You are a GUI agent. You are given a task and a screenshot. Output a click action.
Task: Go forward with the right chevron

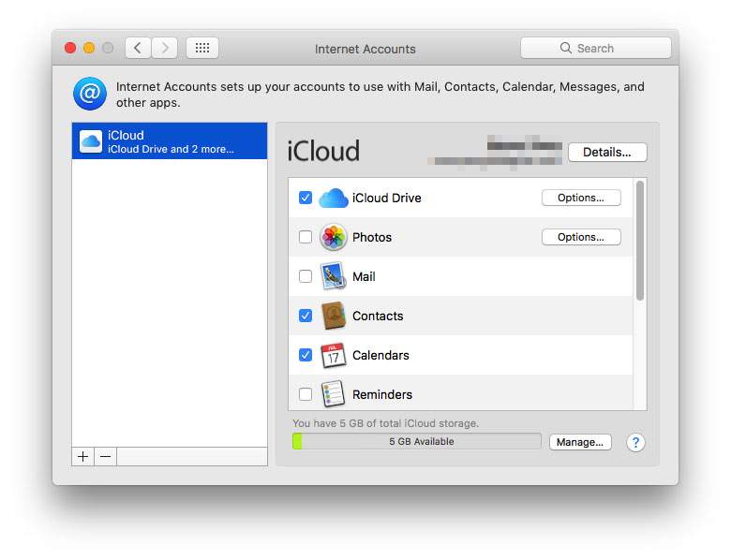point(165,48)
